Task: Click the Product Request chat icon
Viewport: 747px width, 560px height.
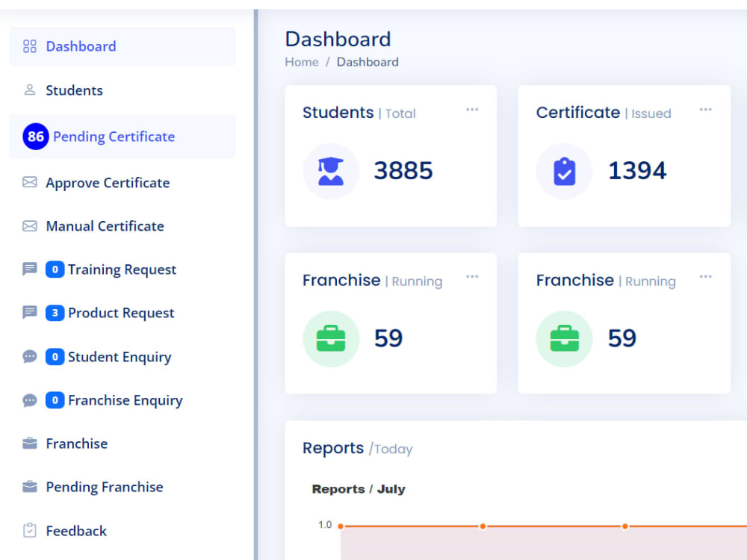Action: (x=30, y=312)
